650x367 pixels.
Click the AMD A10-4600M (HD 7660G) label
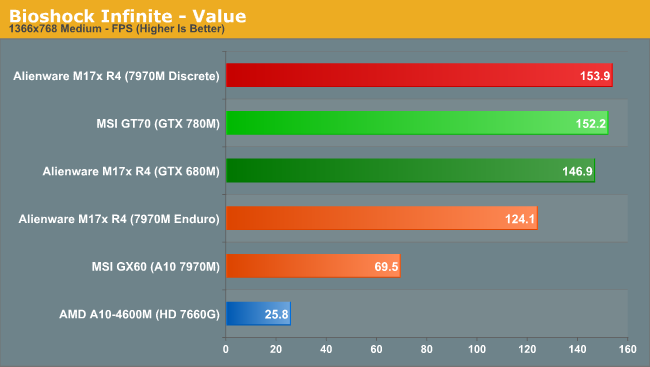139,314
